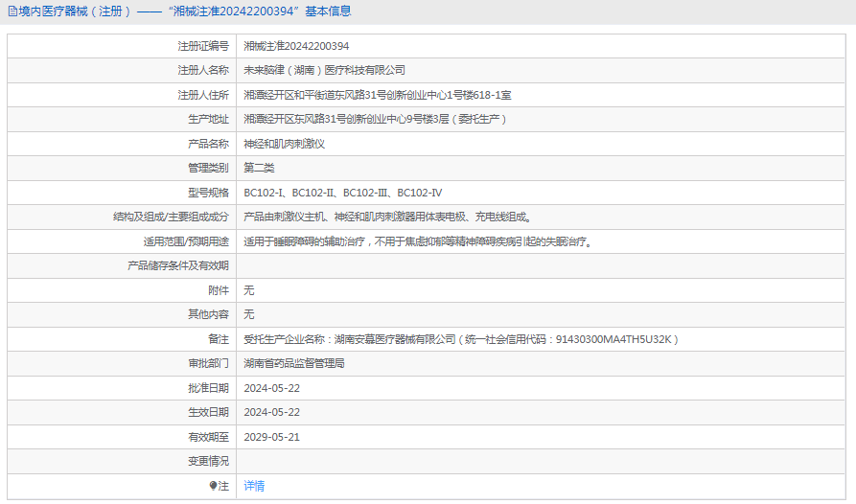The image size is (856, 504).
Task: Click the 产品储存条件及有效期 label
Action: point(178,265)
